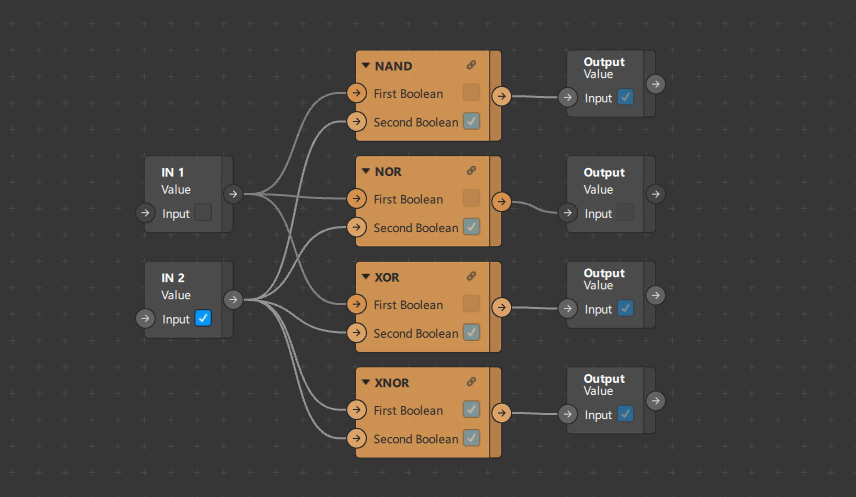Toggle NAND Second Boolean checkbox
The image size is (856, 497).
[471, 121]
